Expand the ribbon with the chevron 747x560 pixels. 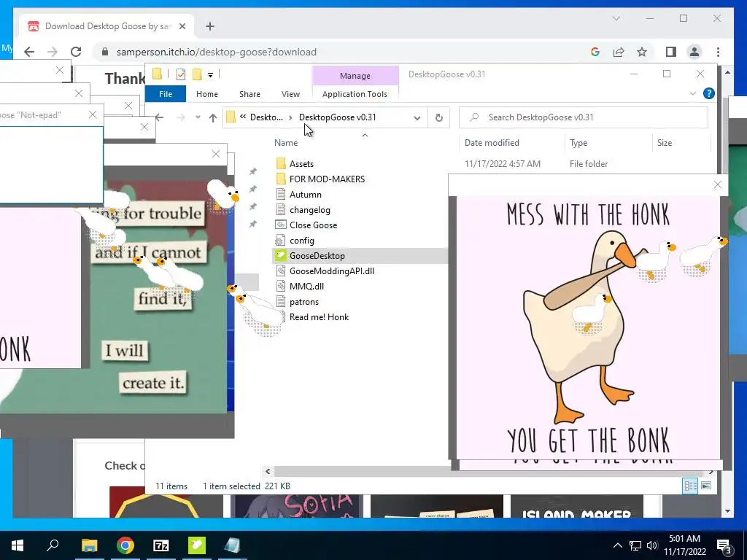click(x=693, y=94)
